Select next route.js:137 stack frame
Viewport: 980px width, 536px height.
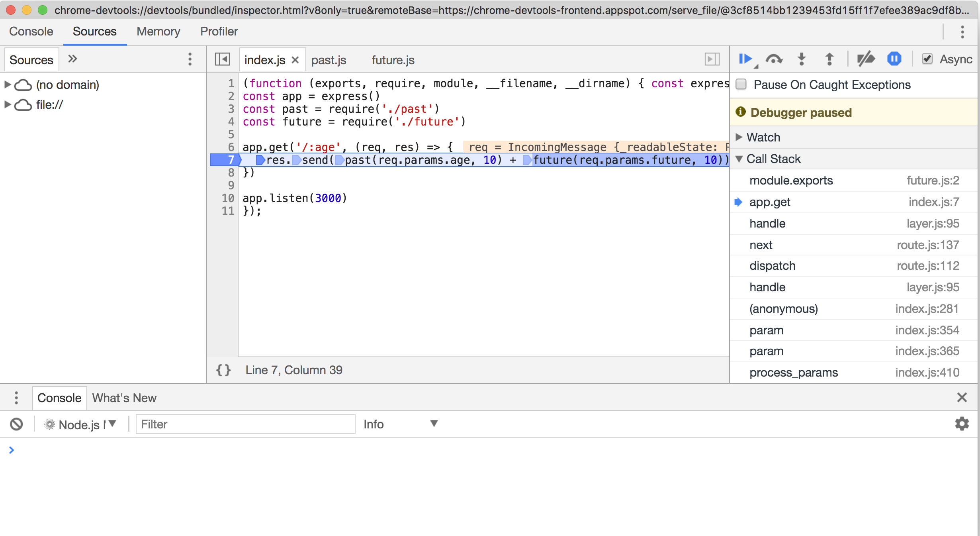point(854,245)
